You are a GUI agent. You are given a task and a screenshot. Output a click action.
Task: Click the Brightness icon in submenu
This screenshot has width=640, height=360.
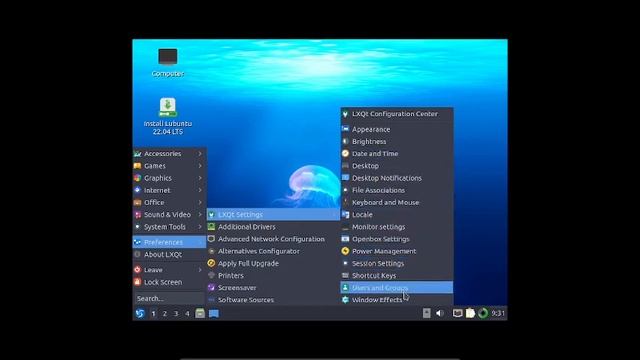click(345, 141)
